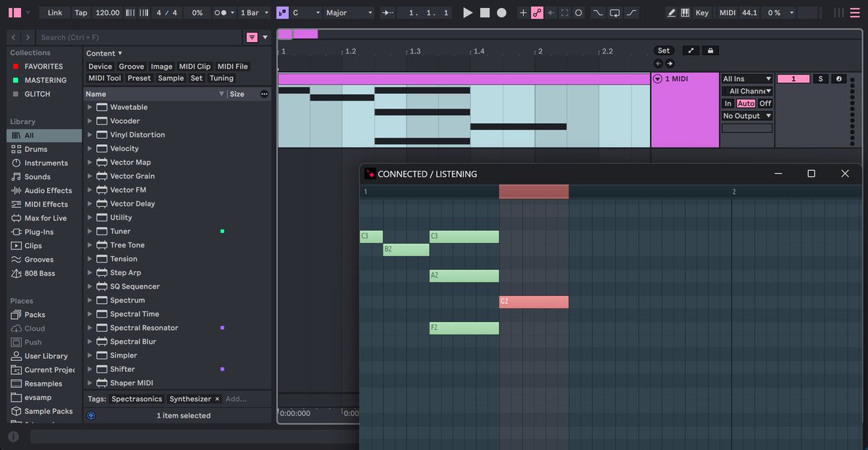
Task: Click the Punch-In switch icon
Action: click(x=597, y=13)
